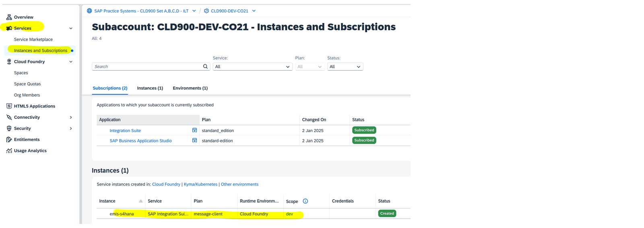The height and width of the screenshot is (228, 644).
Task: Click the Other environments link
Action: pyautogui.click(x=239, y=184)
